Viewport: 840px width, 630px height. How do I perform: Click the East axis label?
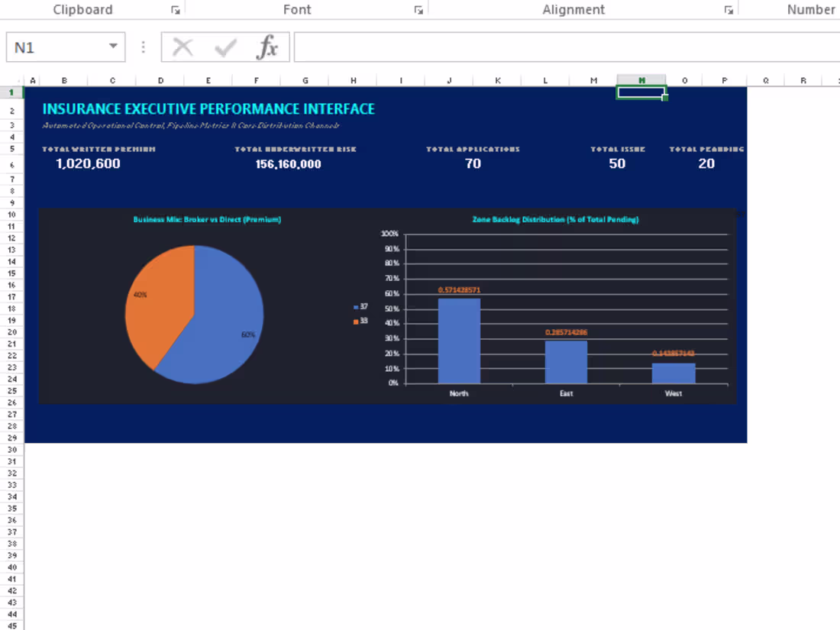(x=567, y=394)
